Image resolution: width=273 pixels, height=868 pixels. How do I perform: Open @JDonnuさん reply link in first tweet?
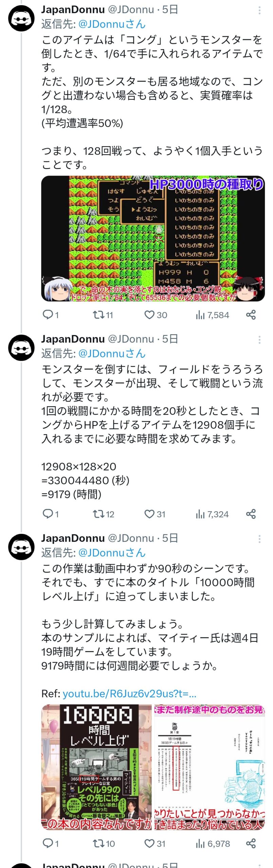pos(112,24)
